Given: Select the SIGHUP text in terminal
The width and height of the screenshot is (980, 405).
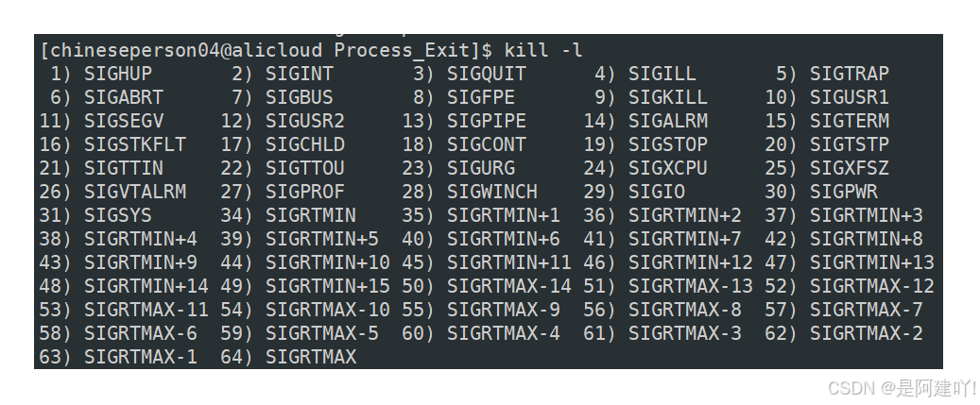Looking at the screenshot, I should (x=118, y=74).
